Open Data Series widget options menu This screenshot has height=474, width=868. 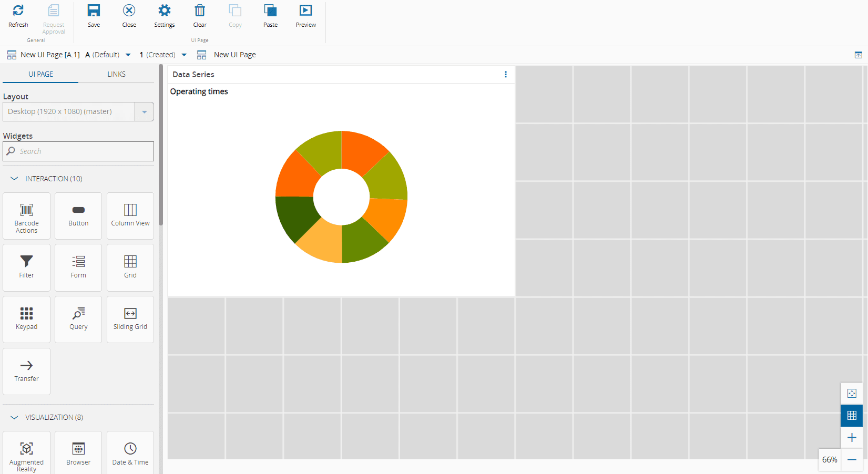coord(506,75)
